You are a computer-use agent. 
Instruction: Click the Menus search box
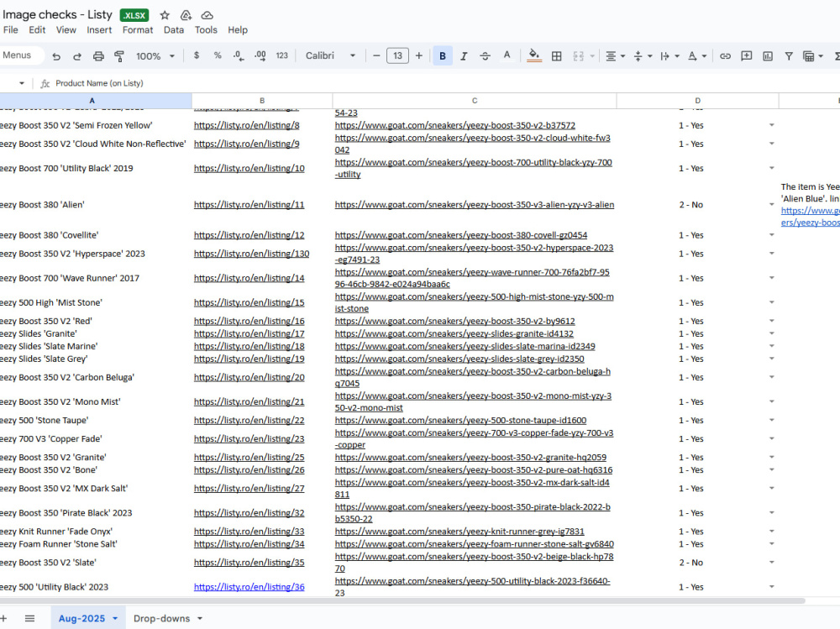(x=20, y=55)
